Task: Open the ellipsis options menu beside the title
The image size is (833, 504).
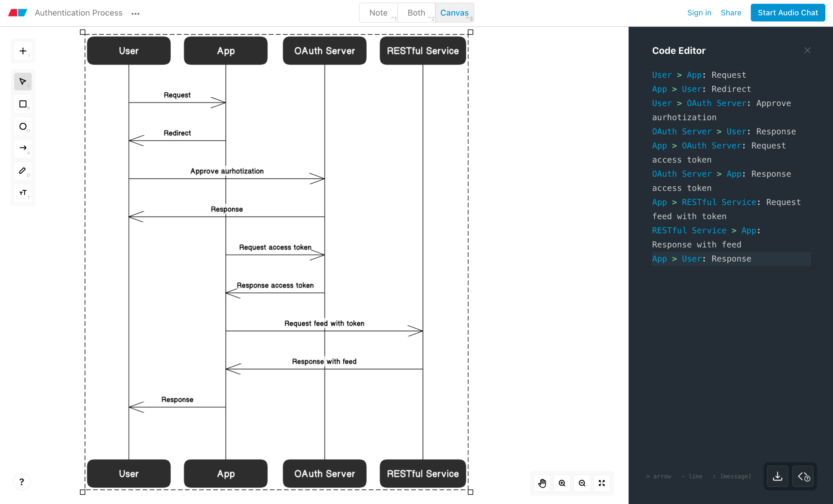Action: click(135, 13)
